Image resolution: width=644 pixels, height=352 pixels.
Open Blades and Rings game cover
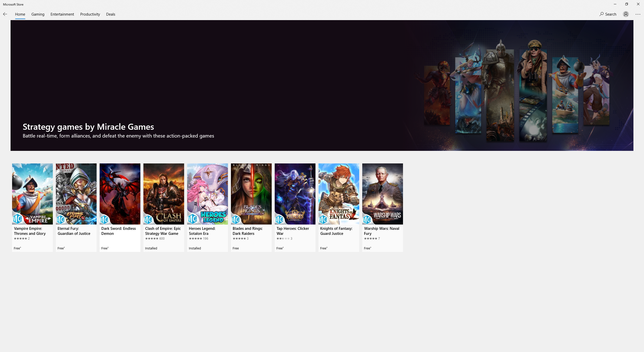[x=251, y=194]
